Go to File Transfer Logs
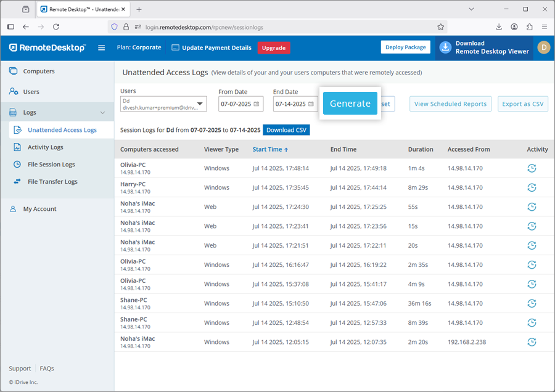555x392 pixels. click(x=52, y=182)
